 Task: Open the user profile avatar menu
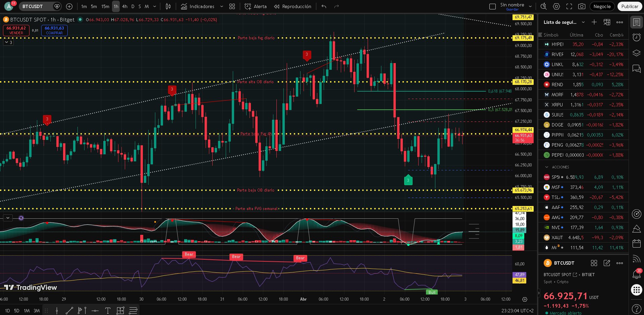coord(9,6)
